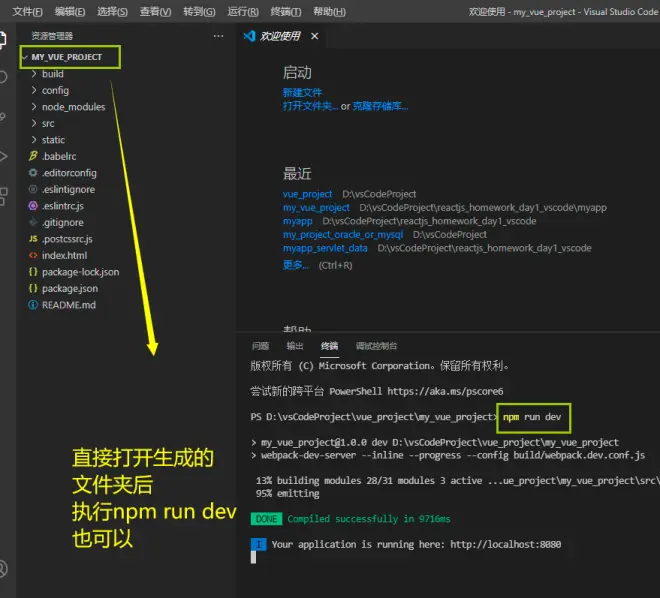
Task: Switch to the 输出 panel tab
Action: (295, 346)
